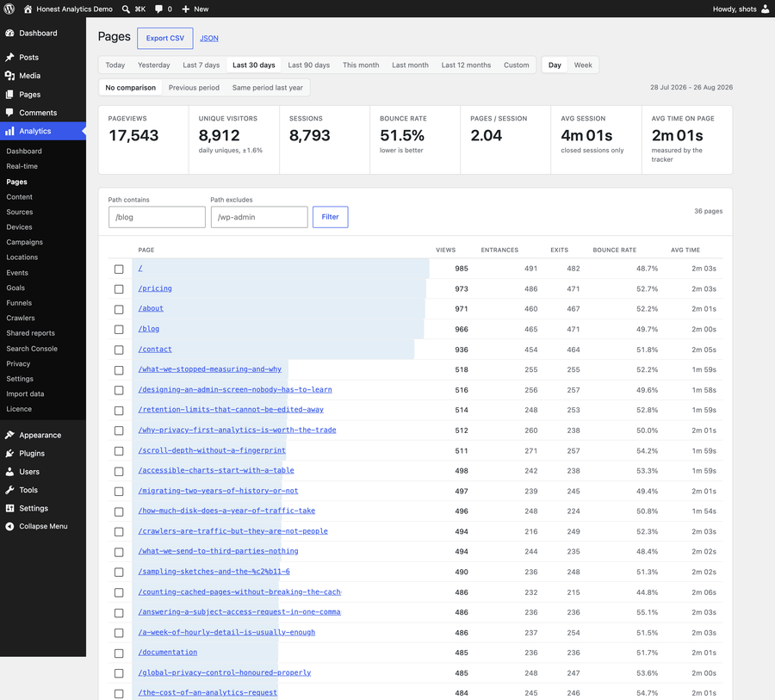Image resolution: width=775 pixels, height=700 pixels.
Task: Click the Dashboard gauge icon in sidebar
Action: coord(9,33)
